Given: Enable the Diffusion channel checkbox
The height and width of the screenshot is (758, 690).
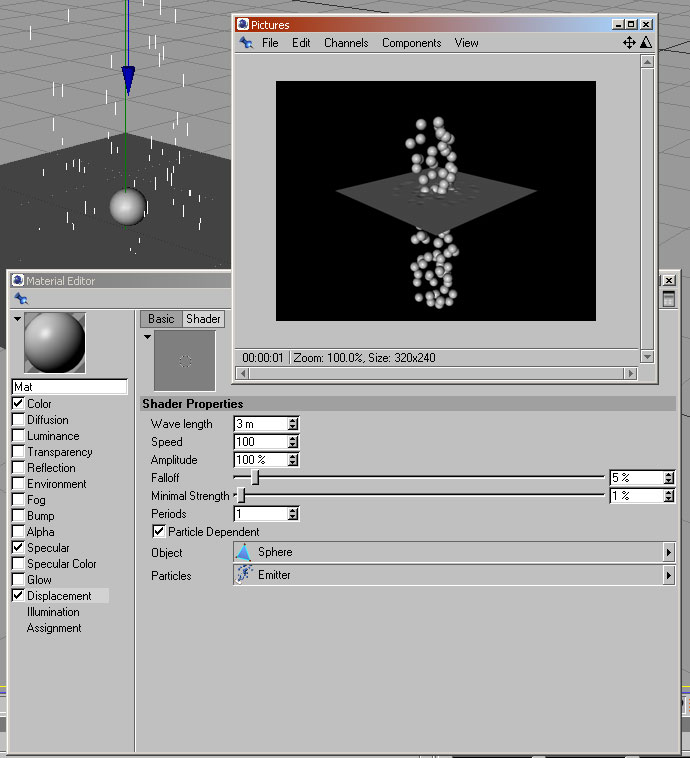Looking at the screenshot, I should [18, 419].
